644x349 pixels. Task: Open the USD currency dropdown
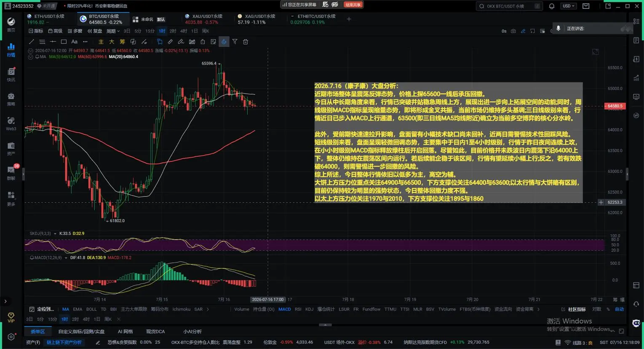coord(569,6)
